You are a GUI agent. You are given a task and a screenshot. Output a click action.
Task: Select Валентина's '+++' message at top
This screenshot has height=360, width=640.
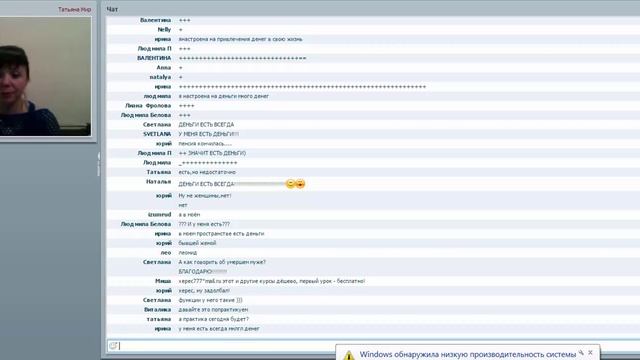click(x=184, y=20)
